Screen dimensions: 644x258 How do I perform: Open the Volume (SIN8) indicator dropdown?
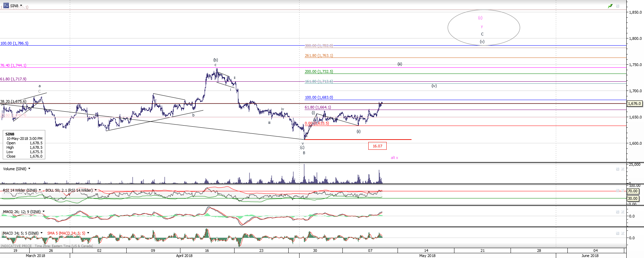(x=29, y=168)
